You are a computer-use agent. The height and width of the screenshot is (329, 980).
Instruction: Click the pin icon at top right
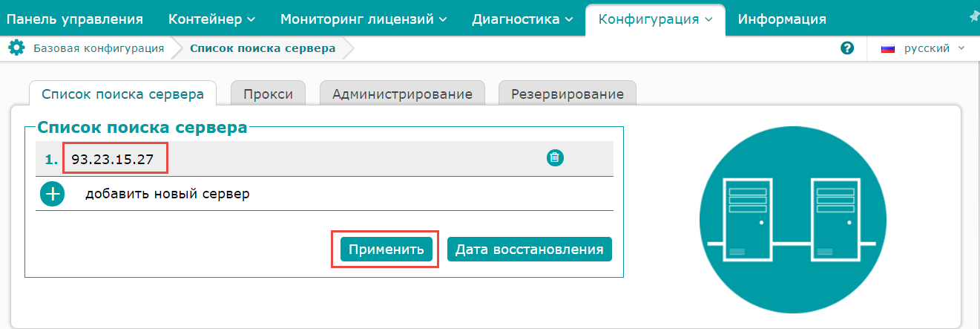pyautogui.click(x=974, y=17)
